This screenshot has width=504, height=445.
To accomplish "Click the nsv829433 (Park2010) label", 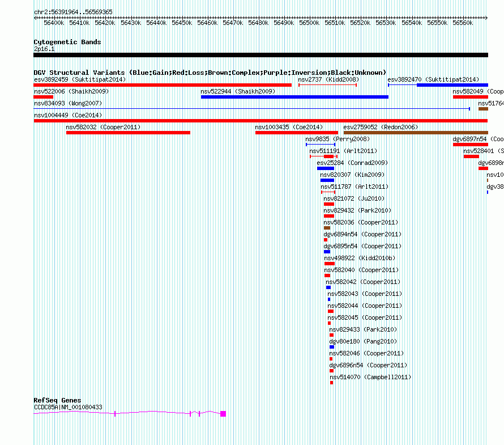I will [363, 329].
